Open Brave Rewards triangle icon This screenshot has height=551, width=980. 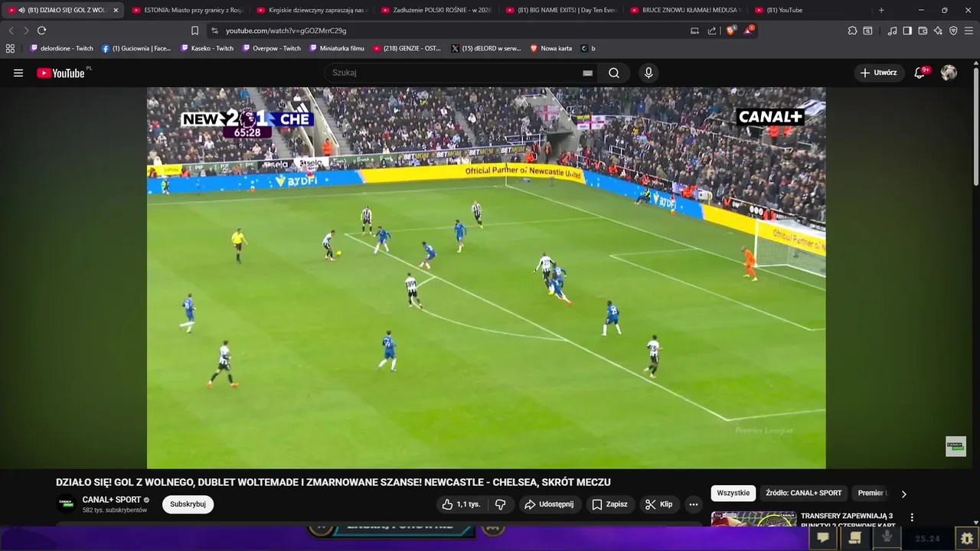tap(748, 31)
